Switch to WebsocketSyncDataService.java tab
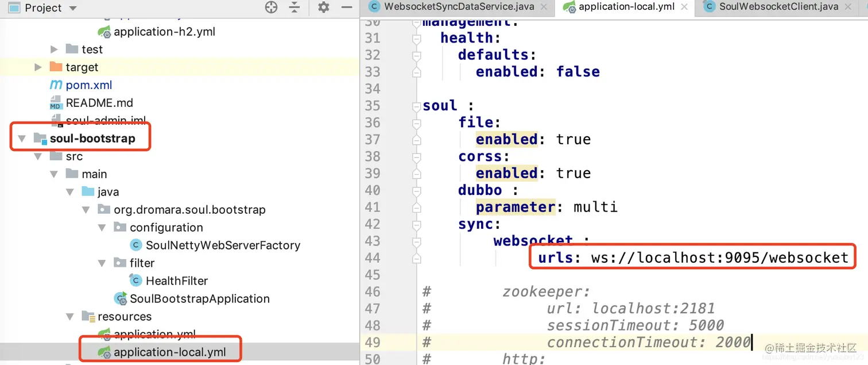This screenshot has width=868, height=365. (459, 7)
